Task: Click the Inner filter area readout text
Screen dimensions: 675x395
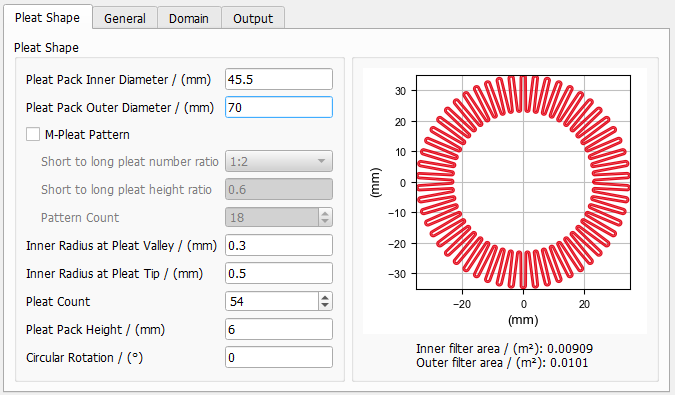Action: tap(504, 349)
